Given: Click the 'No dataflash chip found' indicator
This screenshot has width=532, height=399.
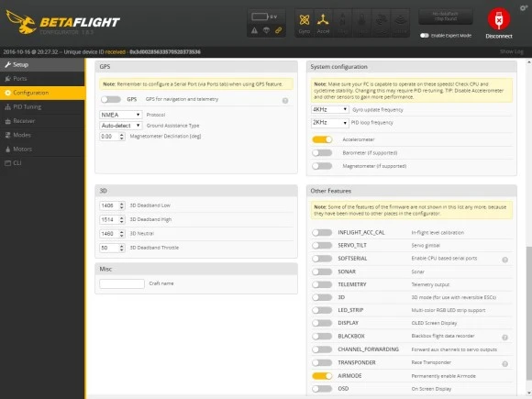Looking at the screenshot, I should pos(446,17).
